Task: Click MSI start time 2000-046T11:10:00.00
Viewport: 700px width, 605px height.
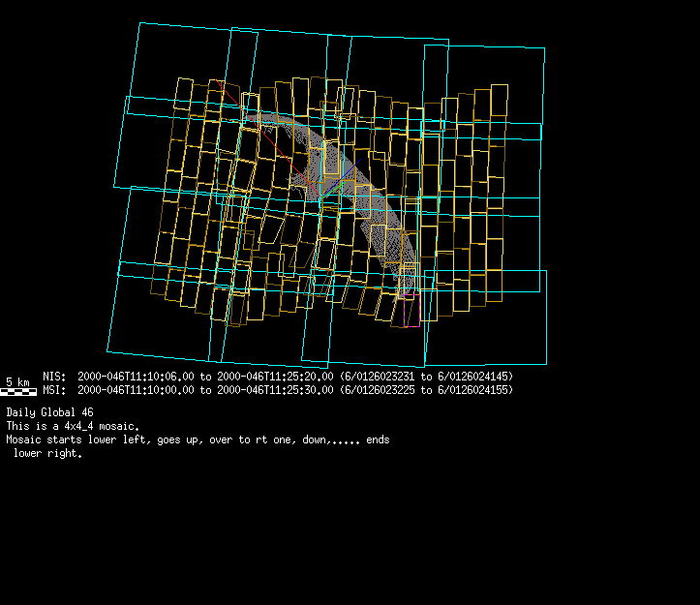Action: coord(136,390)
